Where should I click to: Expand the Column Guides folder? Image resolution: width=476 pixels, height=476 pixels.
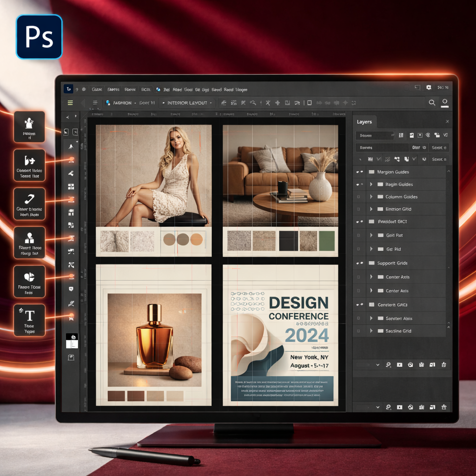pos(371,197)
